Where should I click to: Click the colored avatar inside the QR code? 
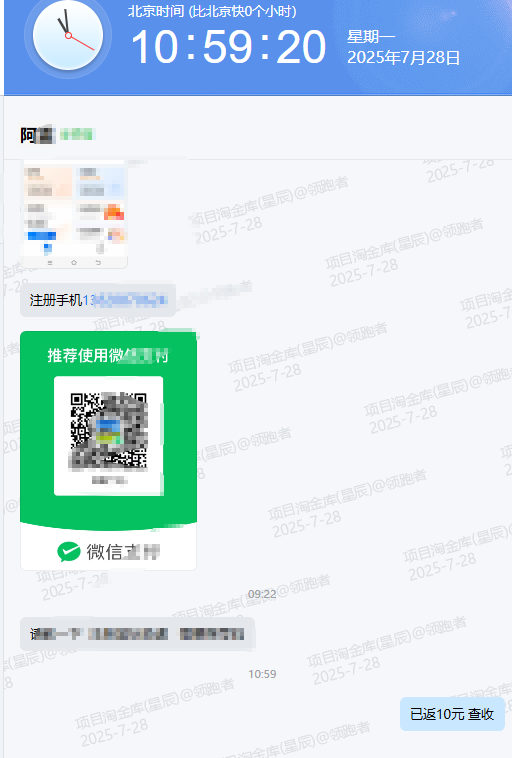[x=109, y=432]
